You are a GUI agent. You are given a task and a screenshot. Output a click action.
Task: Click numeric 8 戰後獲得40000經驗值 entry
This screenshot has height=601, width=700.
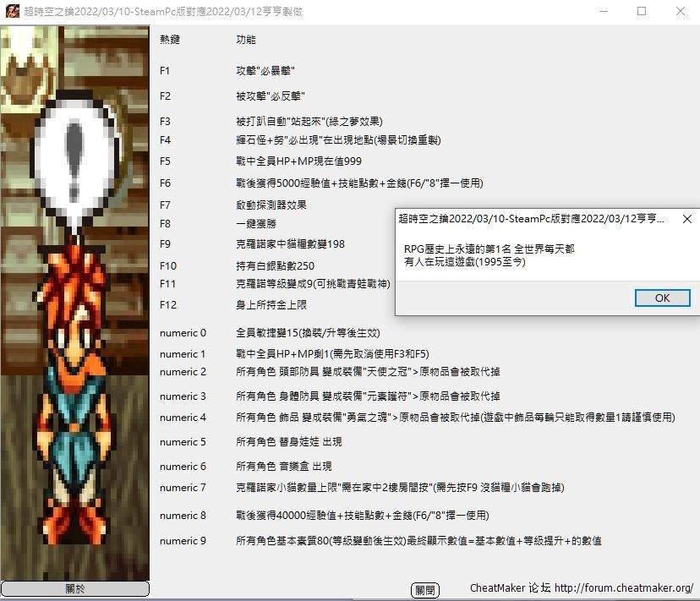[x=362, y=516]
